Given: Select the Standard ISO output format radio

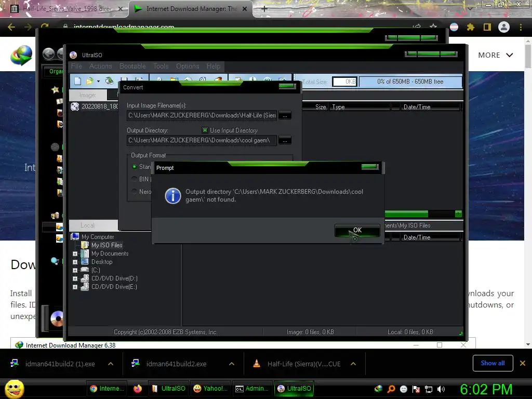Looking at the screenshot, I should pyautogui.click(x=135, y=167).
